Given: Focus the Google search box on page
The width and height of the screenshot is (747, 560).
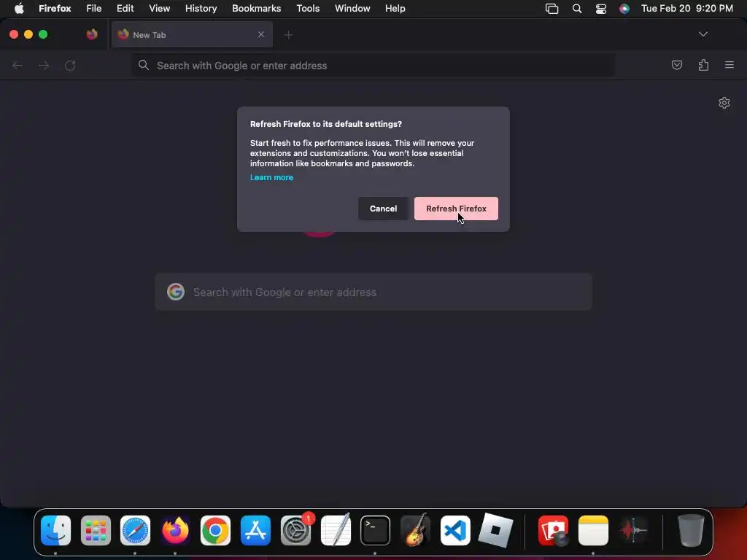Looking at the screenshot, I should click(x=373, y=292).
